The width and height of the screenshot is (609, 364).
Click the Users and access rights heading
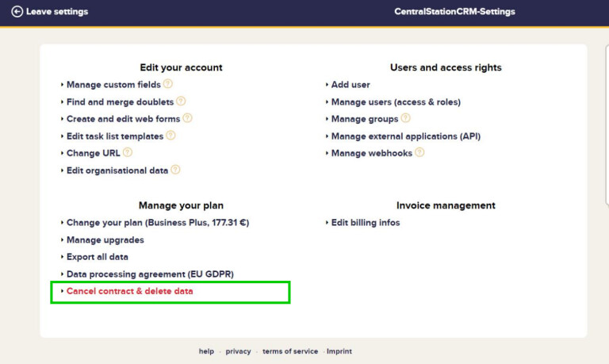pos(446,67)
